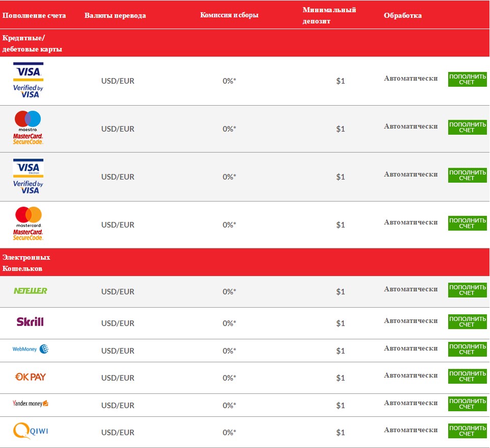Click the Mastercard SecureCode logo

coord(28,223)
